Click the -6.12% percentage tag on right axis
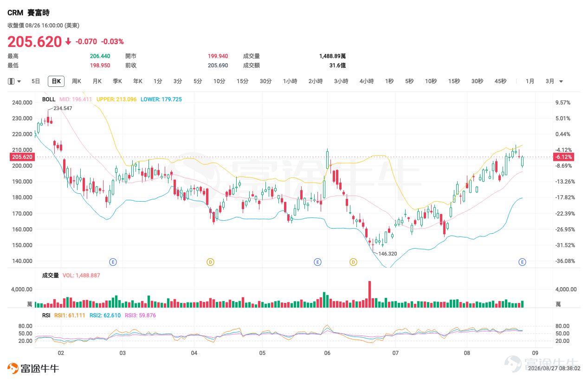This screenshot has height=381, width=588. (563, 157)
